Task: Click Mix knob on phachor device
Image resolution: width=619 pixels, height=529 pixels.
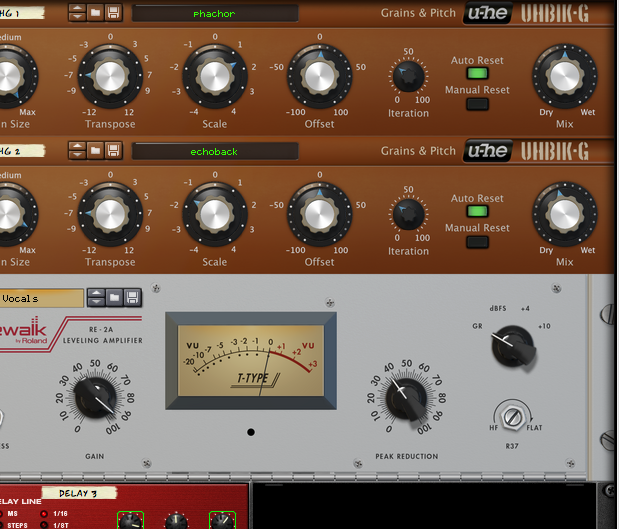Action: coord(565,76)
